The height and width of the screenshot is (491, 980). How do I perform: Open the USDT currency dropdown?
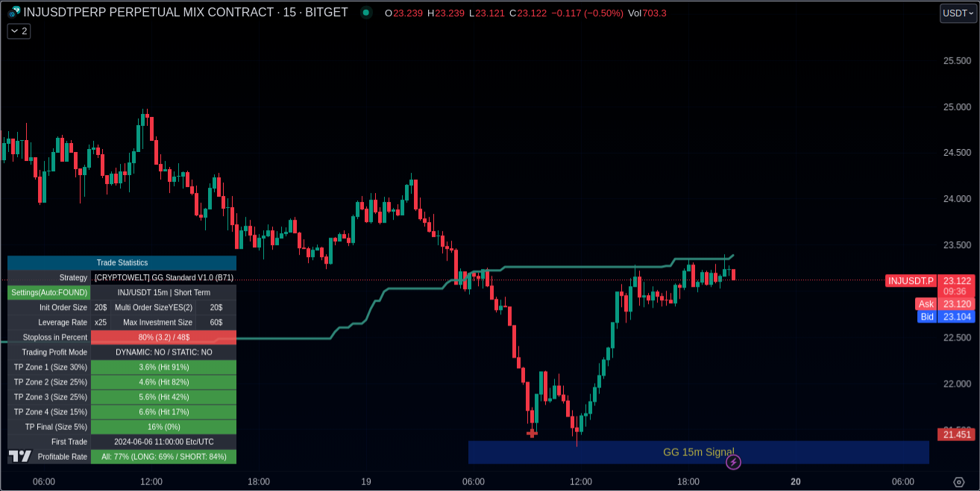[x=958, y=13]
